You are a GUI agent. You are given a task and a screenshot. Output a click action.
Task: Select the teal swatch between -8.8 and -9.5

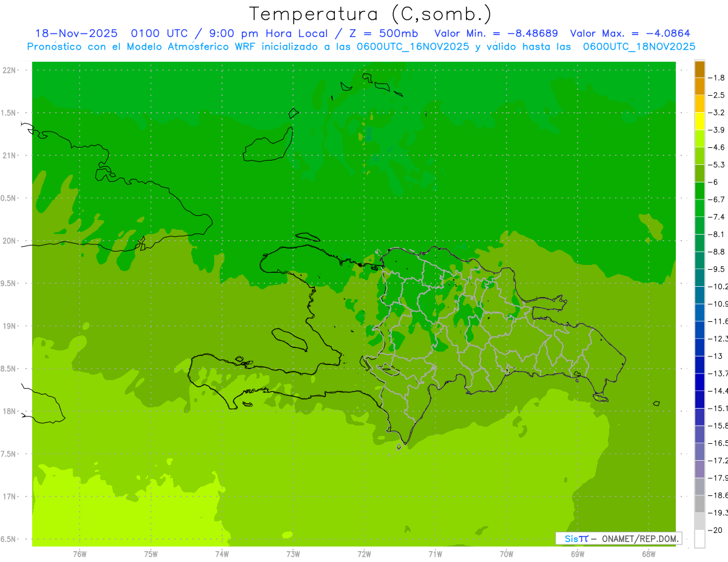(699, 261)
